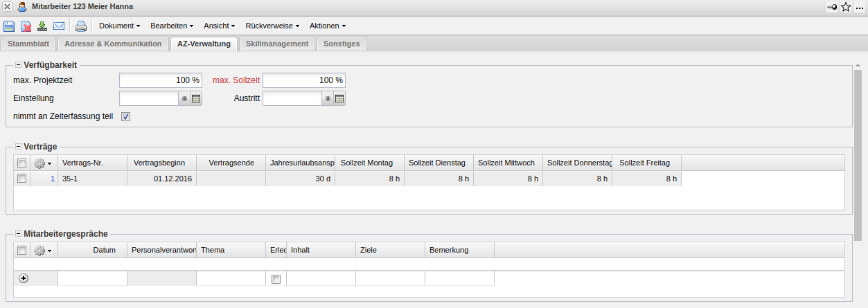Click the star favorite icon at top right

point(845,7)
